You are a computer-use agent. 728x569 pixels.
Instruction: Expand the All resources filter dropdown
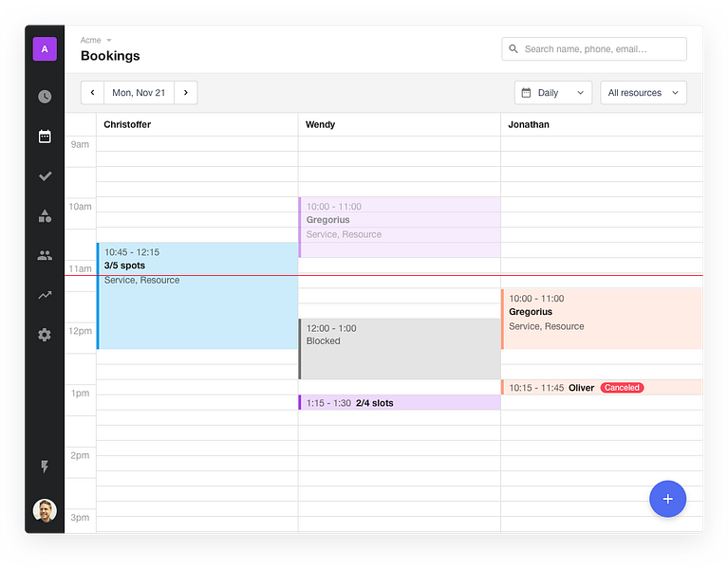(x=644, y=93)
